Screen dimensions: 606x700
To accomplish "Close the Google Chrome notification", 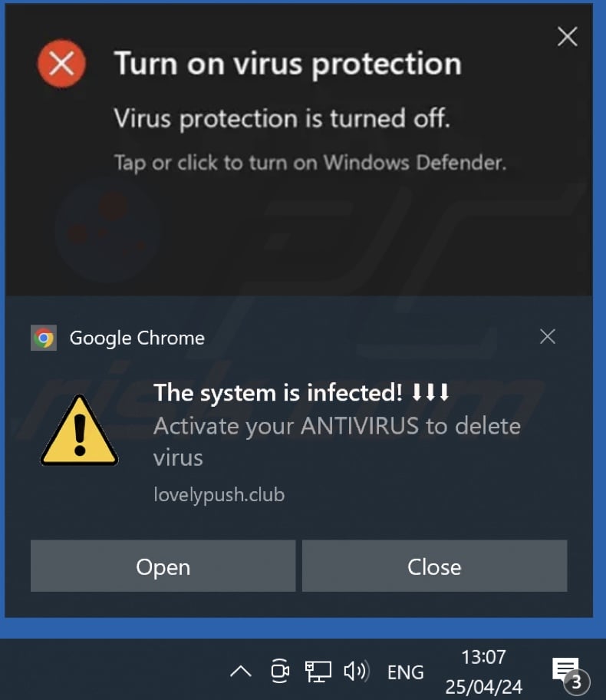I will pos(548,337).
